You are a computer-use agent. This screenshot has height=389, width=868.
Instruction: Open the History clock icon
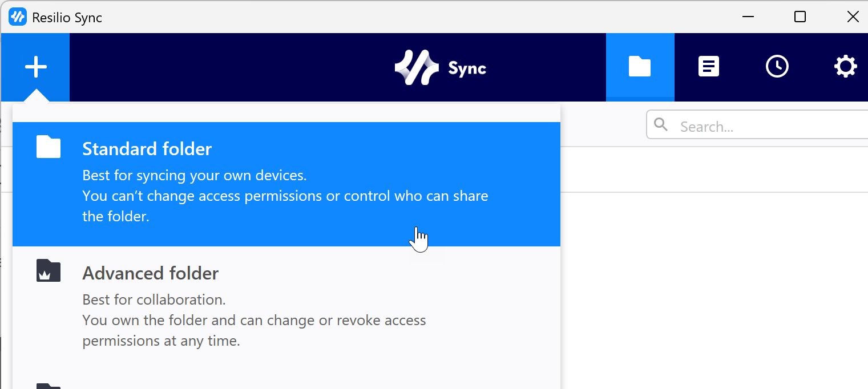[777, 67]
